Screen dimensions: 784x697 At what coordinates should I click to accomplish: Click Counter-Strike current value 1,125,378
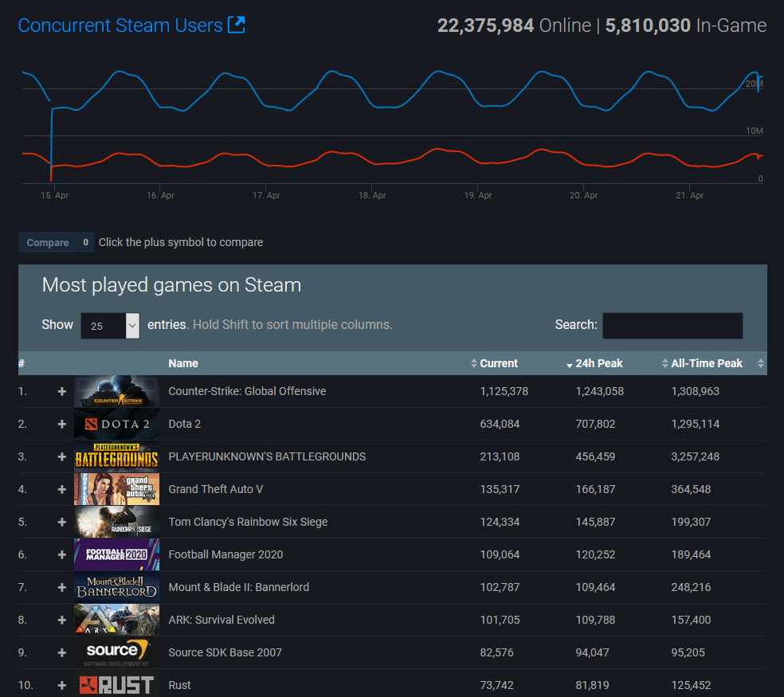click(504, 391)
